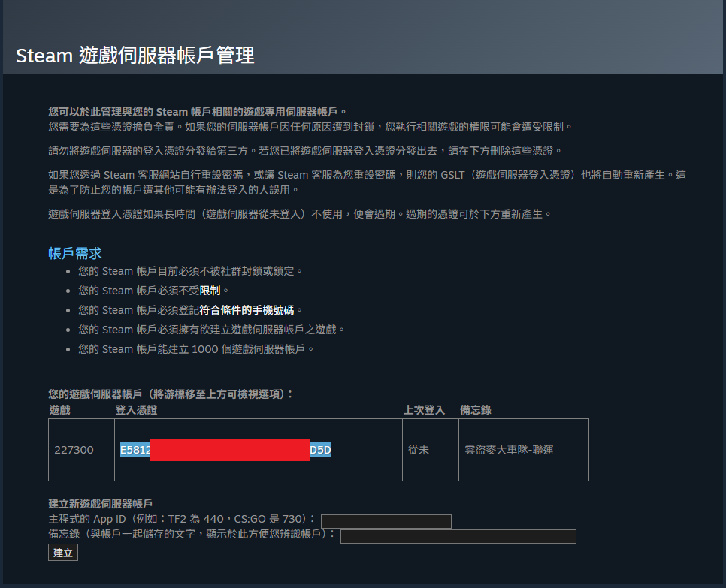This screenshot has height=588, width=726.
Task: Click the 上次登入 column header
Action: pyautogui.click(x=424, y=410)
